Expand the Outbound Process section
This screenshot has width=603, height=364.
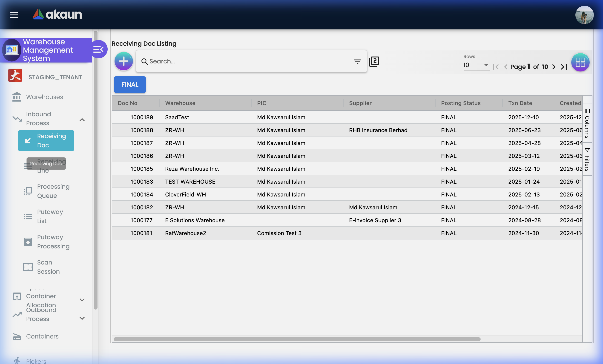click(x=82, y=318)
